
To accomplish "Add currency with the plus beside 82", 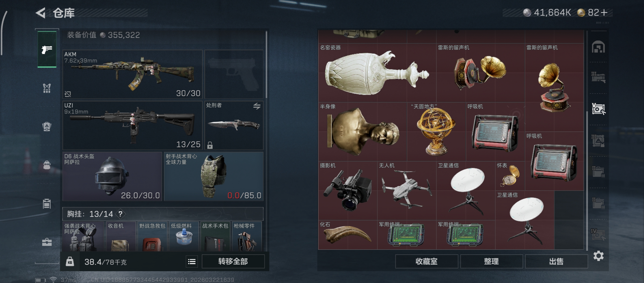I will click(604, 13).
